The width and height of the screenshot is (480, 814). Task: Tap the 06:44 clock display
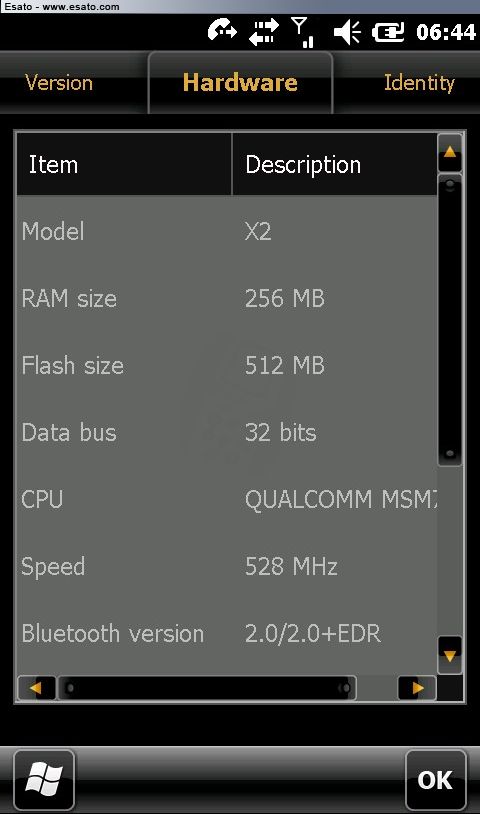(446, 32)
